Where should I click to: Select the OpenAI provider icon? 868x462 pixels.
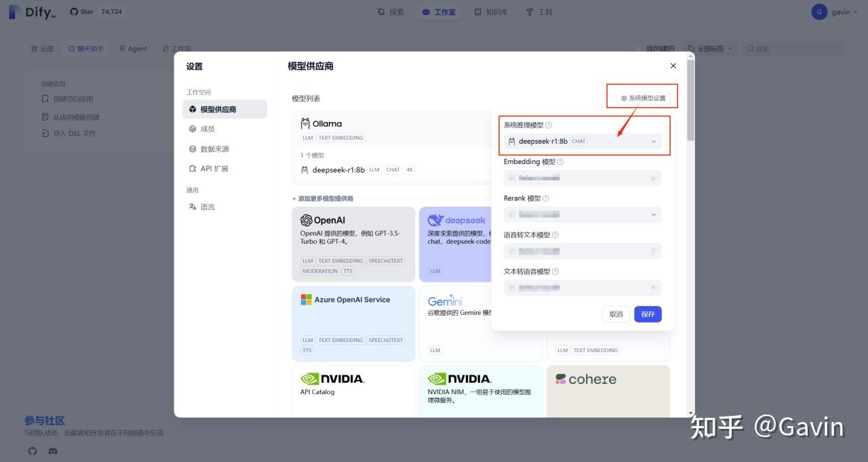pyautogui.click(x=307, y=221)
